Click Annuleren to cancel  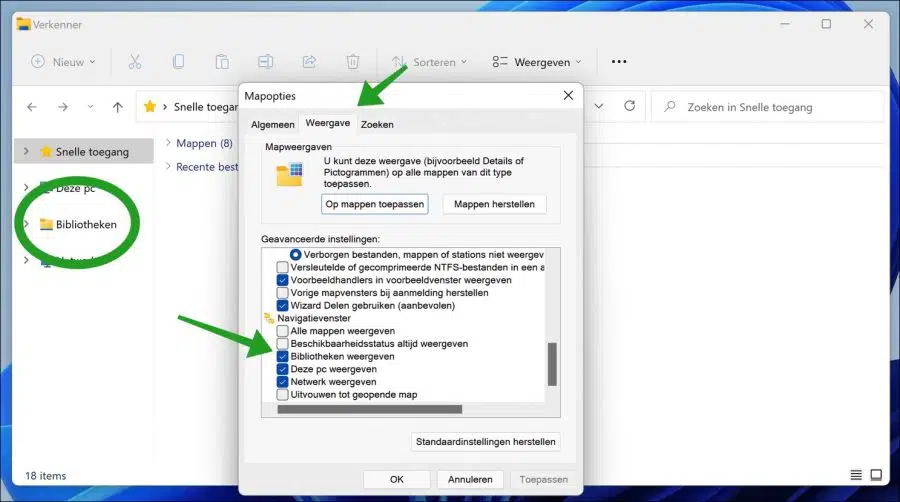click(x=470, y=479)
